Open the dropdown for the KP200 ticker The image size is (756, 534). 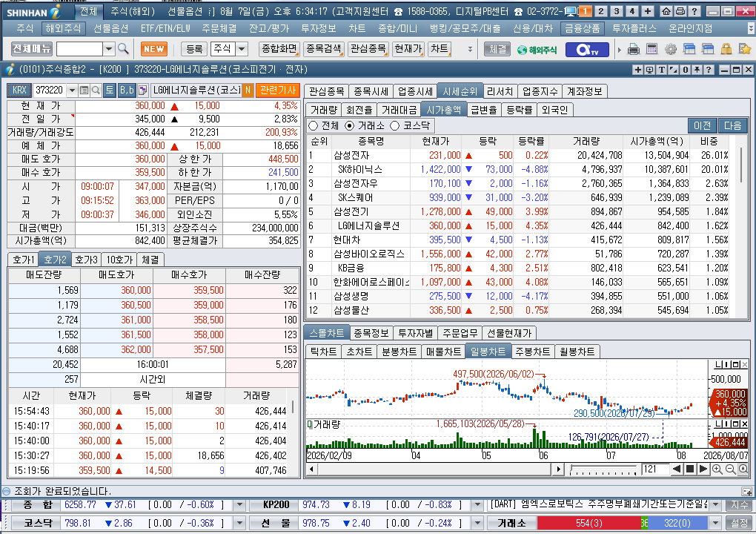click(x=477, y=505)
